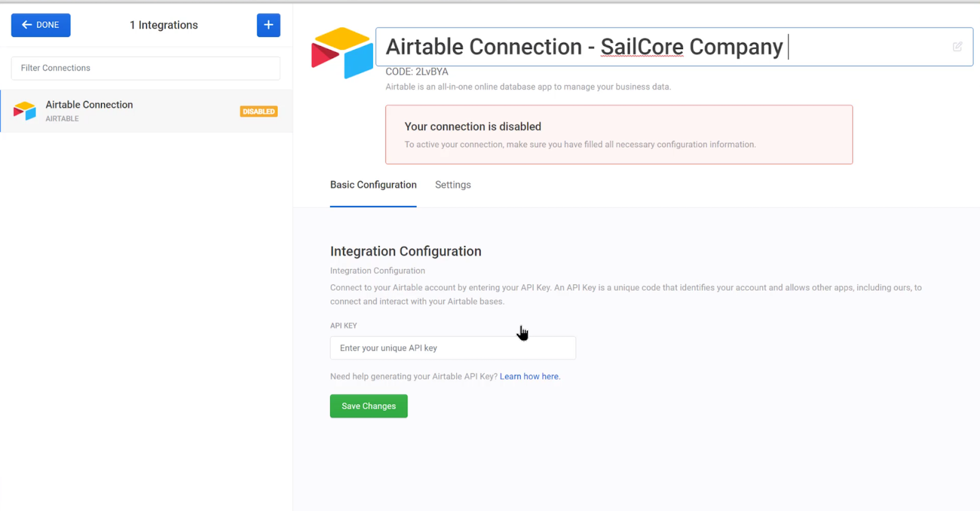Click the orange DISABLED status badge

(x=259, y=112)
